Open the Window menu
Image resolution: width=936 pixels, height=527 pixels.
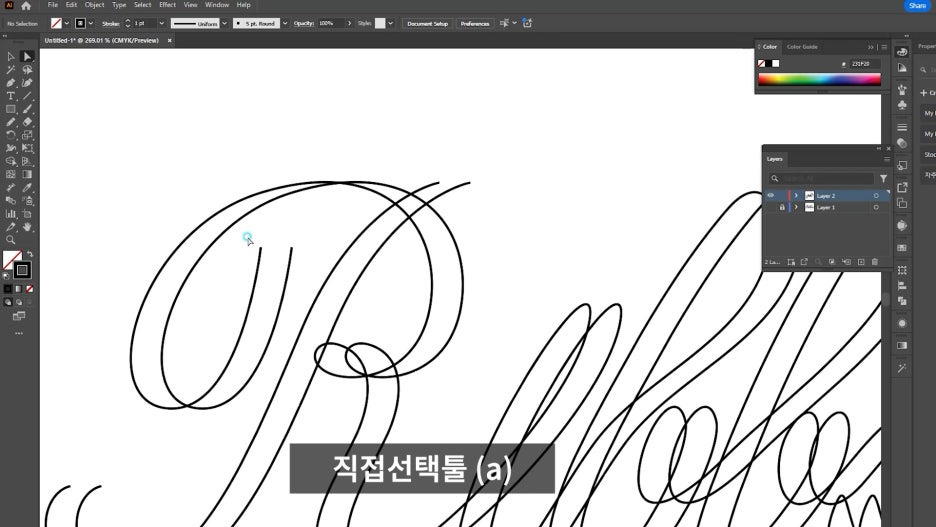point(217,5)
